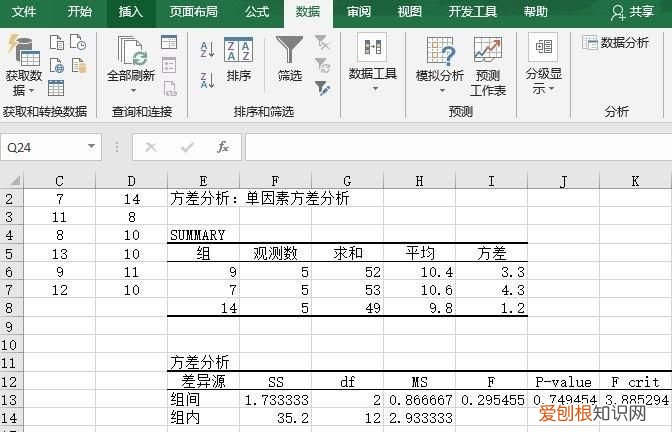
Task: Click the 组内 row label
Action: [203, 417]
